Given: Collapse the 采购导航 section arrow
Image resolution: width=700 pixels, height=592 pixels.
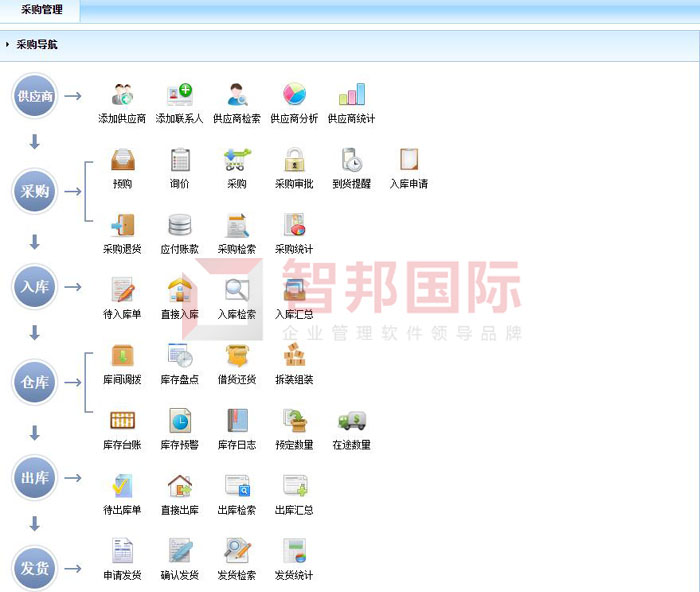Looking at the screenshot, I should click(8, 45).
